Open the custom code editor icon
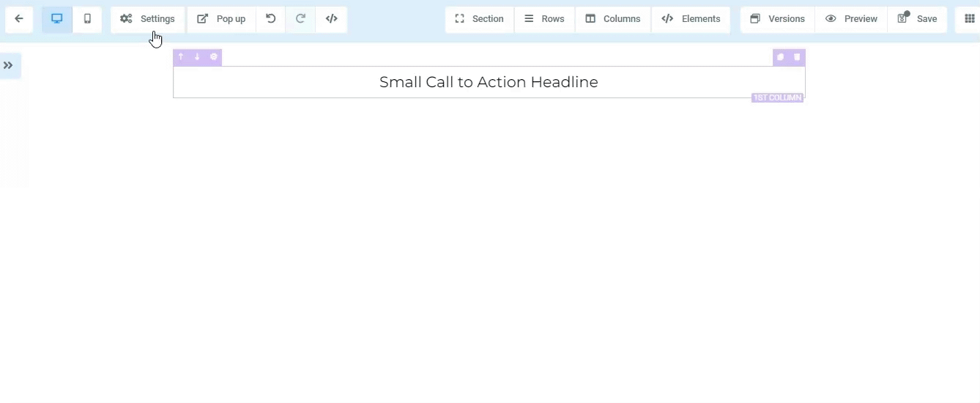Image resolution: width=980 pixels, height=403 pixels. (332, 19)
